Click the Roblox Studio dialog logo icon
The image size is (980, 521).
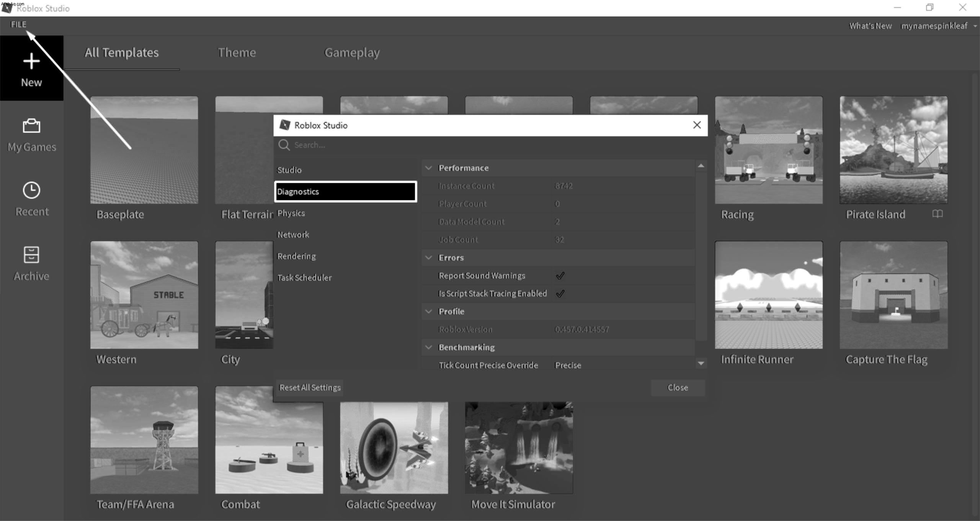(x=285, y=125)
